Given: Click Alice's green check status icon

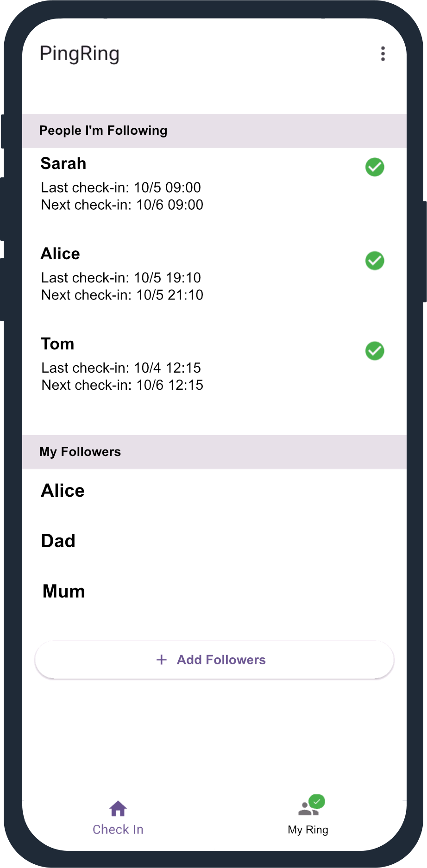Looking at the screenshot, I should coord(375,261).
